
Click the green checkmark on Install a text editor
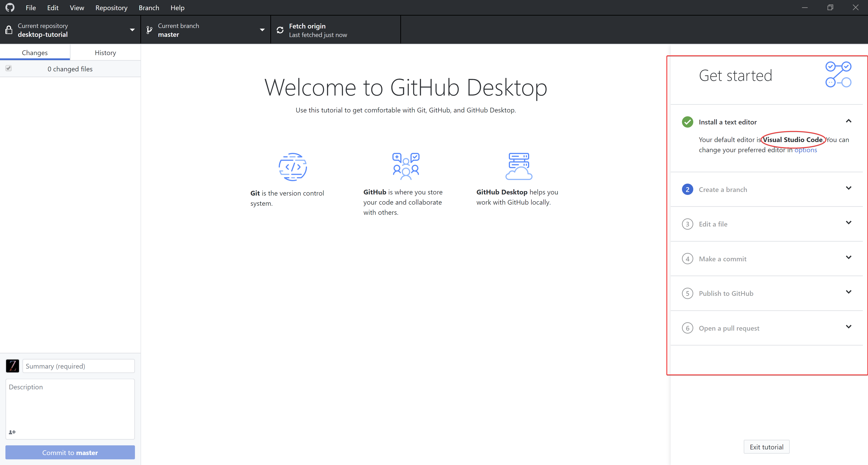pos(688,122)
